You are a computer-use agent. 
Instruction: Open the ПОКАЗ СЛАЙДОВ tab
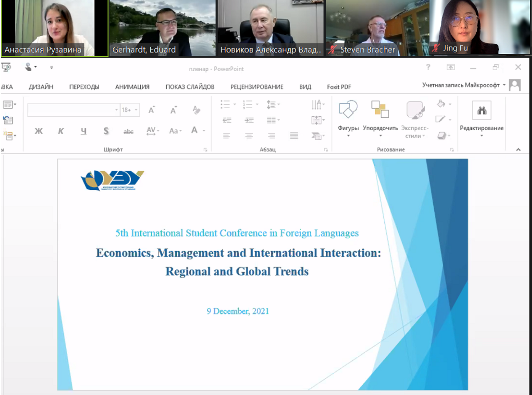[x=190, y=87]
